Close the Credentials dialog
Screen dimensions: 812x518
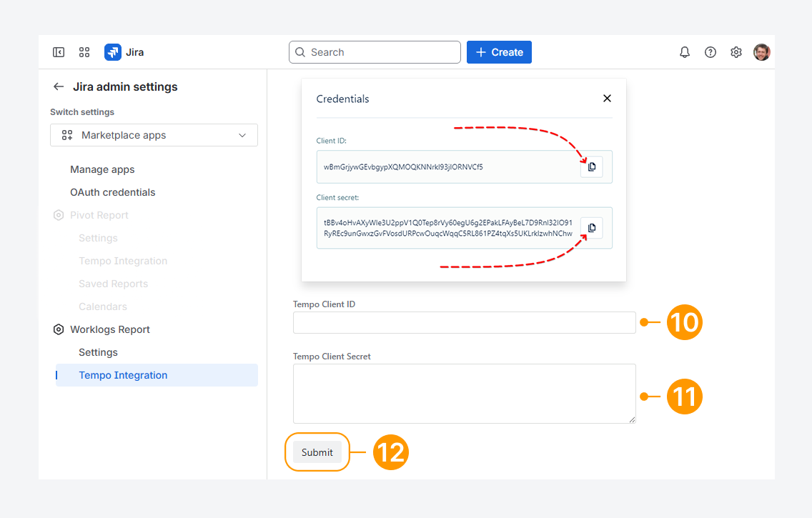tap(607, 99)
